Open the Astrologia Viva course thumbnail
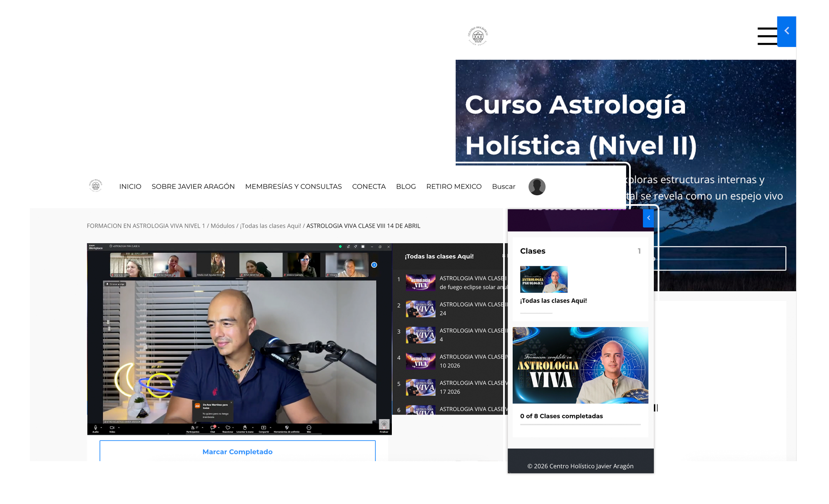Image resolution: width=829 pixels, height=504 pixels. tap(580, 365)
